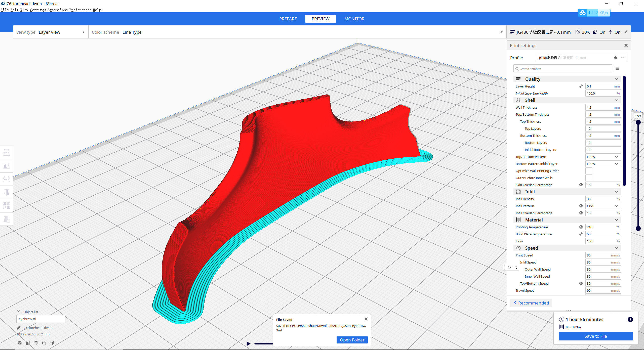Select the Rotate tool in left toolbar
644x350 pixels.
click(7, 179)
